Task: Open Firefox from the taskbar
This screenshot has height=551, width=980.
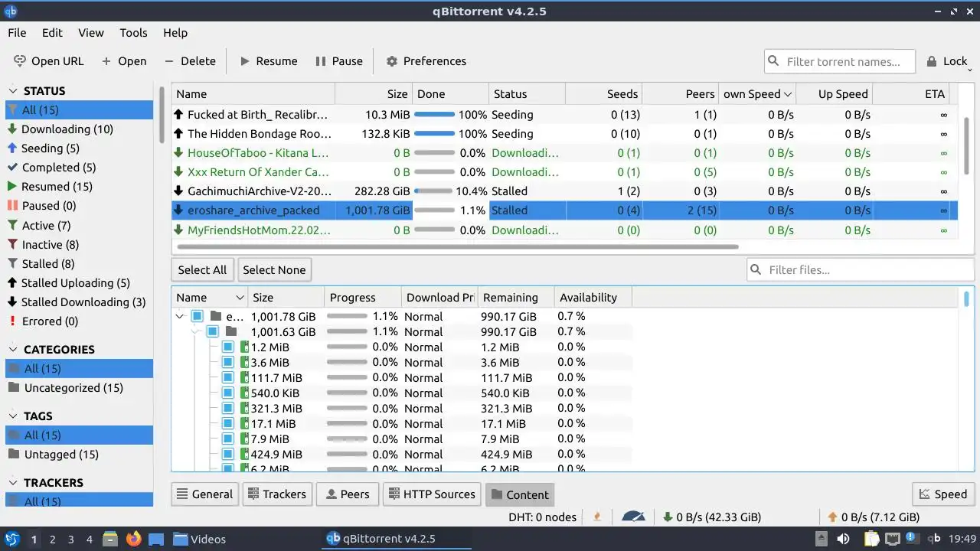Action: click(x=133, y=539)
